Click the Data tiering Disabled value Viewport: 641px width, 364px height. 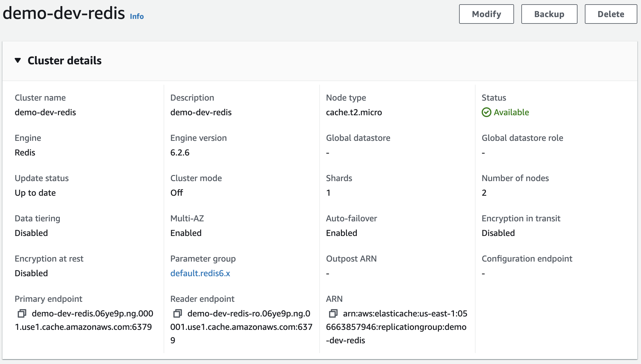coord(31,233)
